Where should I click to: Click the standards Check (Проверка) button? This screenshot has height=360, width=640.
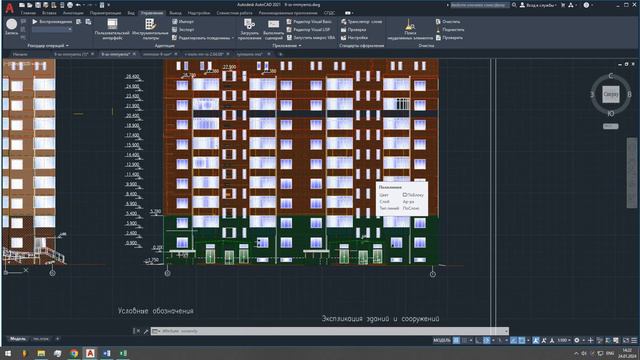[x=353, y=29]
